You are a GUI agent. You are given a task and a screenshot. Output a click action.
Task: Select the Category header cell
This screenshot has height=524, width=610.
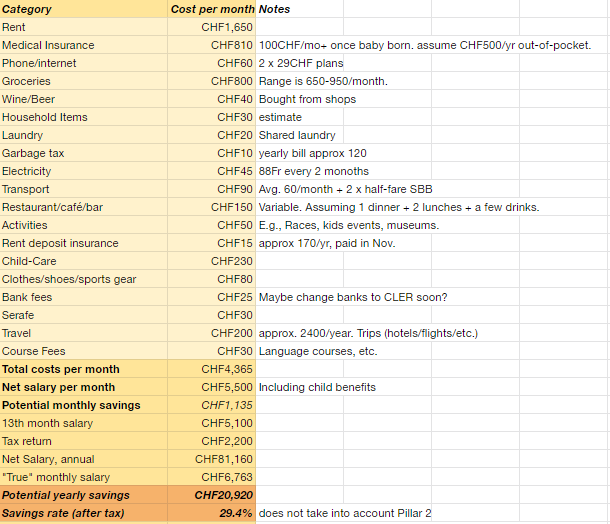click(x=84, y=9)
